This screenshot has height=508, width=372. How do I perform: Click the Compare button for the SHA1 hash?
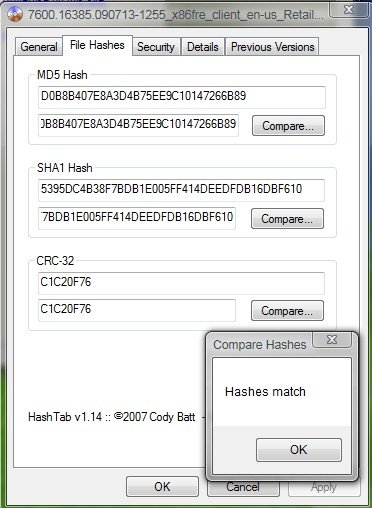[287, 219]
